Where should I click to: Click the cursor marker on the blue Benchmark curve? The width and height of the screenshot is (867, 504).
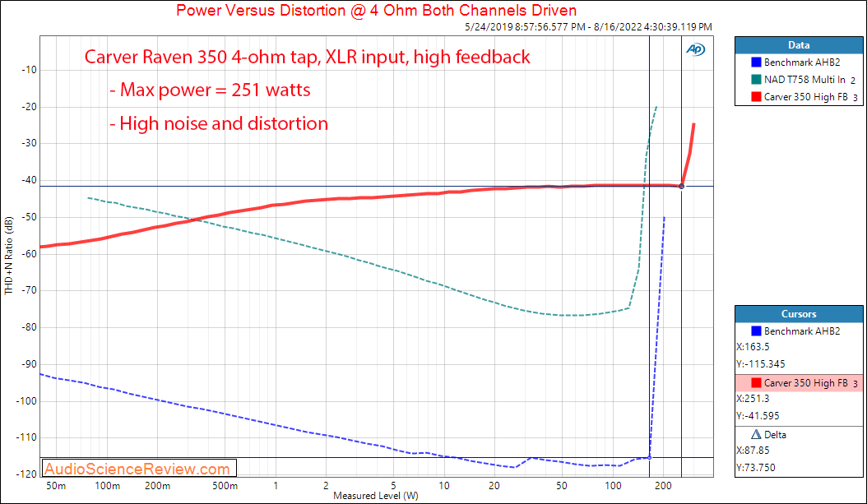[x=649, y=458]
